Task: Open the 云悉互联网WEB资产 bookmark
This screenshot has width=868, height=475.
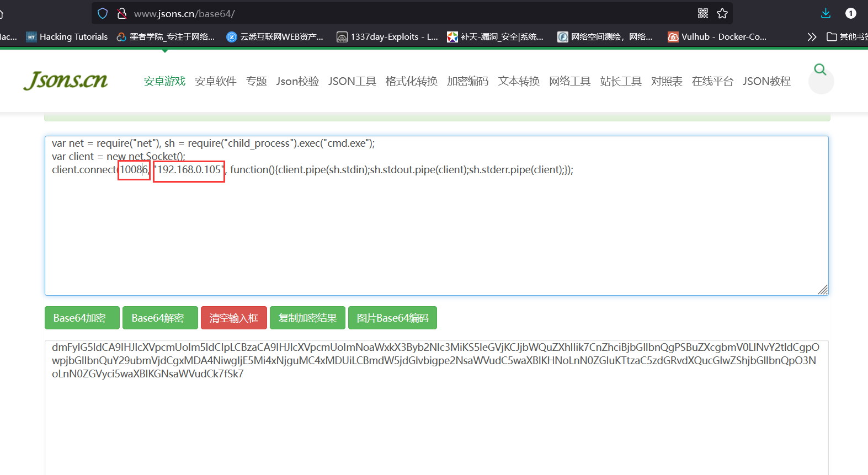Action: (275, 37)
